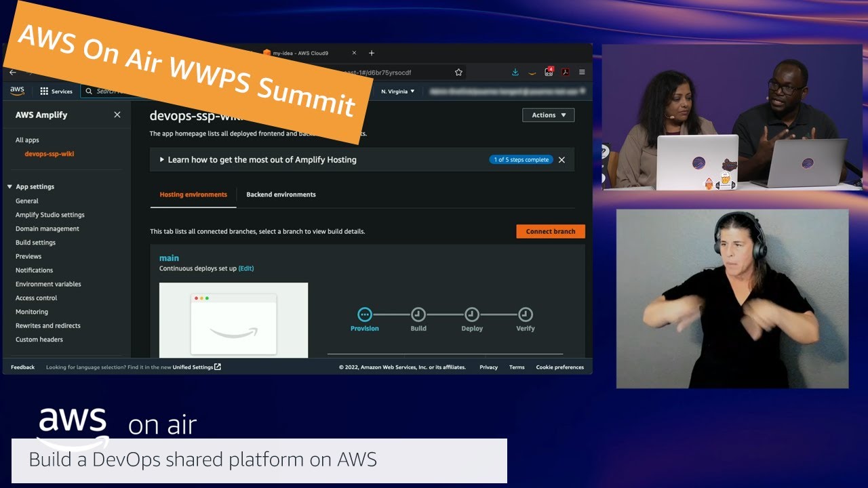Click the Connect branch button
Screen dimensions: 868x488
coord(551,231)
